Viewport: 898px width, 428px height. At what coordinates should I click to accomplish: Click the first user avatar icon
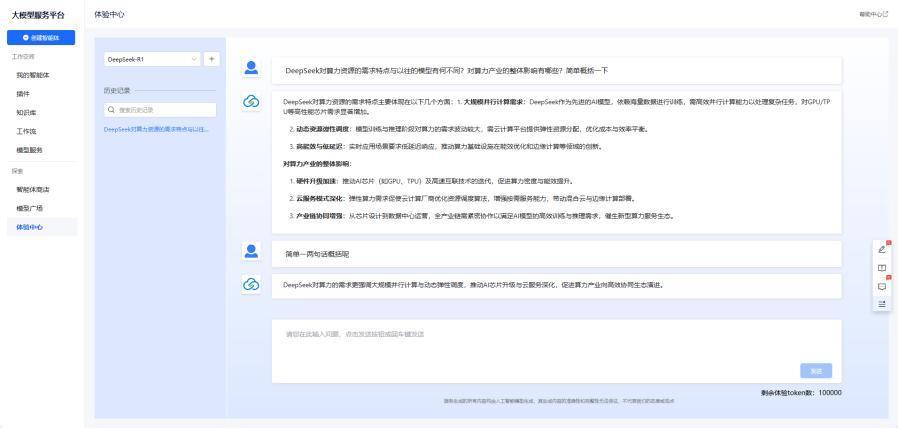click(x=252, y=69)
